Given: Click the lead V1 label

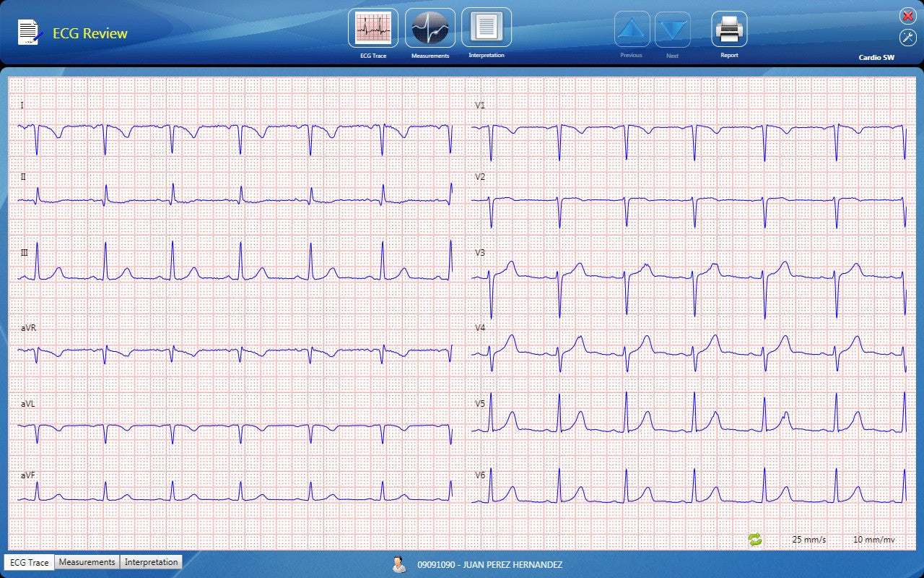Looking at the screenshot, I should 480,105.
